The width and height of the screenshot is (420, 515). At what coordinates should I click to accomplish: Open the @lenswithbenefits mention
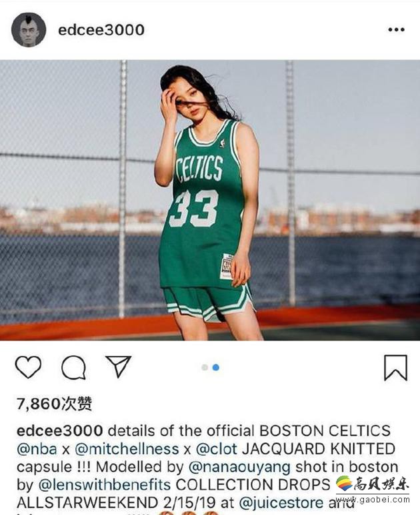click(105, 485)
